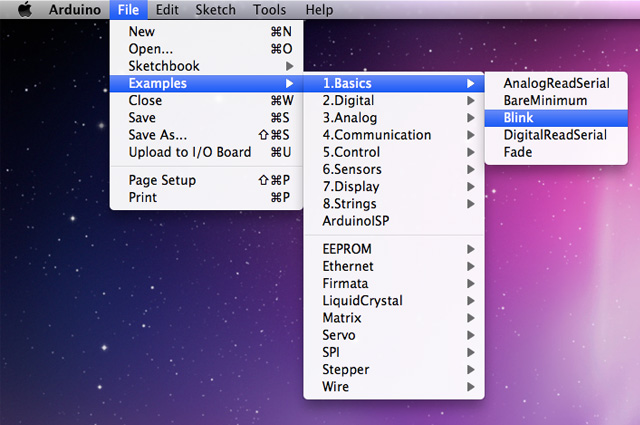Open the Sketch menu

[215, 10]
